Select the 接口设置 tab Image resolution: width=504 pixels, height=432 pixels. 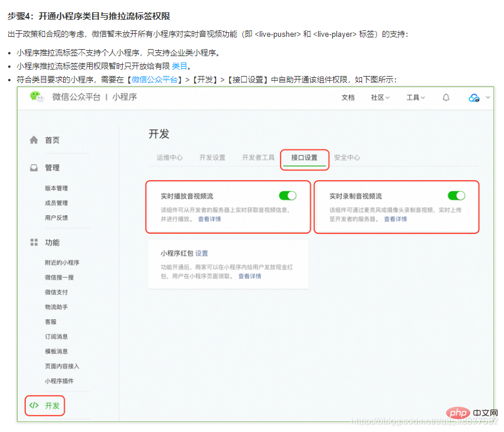[304, 157]
